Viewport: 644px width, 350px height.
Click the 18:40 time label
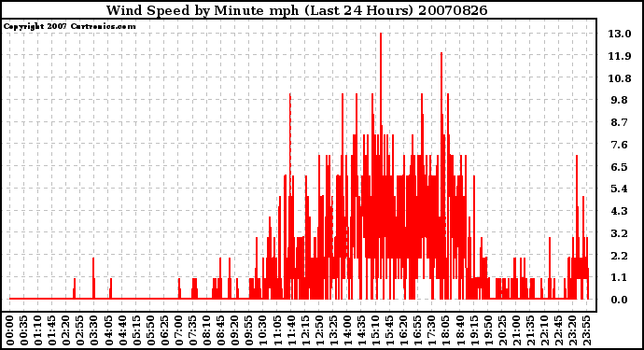click(460, 331)
